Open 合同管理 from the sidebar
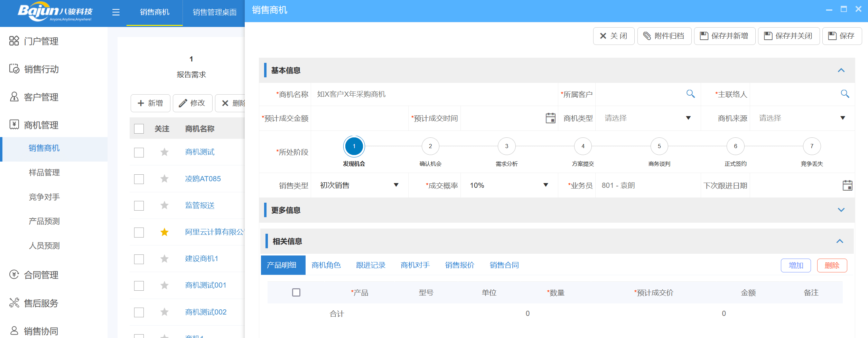This screenshot has width=868, height=338. coord(40,275)
